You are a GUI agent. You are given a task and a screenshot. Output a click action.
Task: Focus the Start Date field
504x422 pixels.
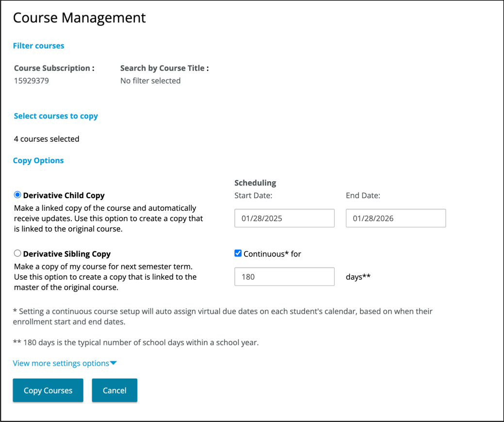284,219
